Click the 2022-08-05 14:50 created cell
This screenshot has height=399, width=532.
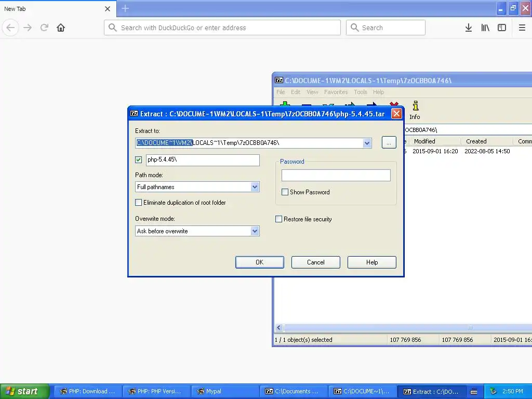coord(487,151)
